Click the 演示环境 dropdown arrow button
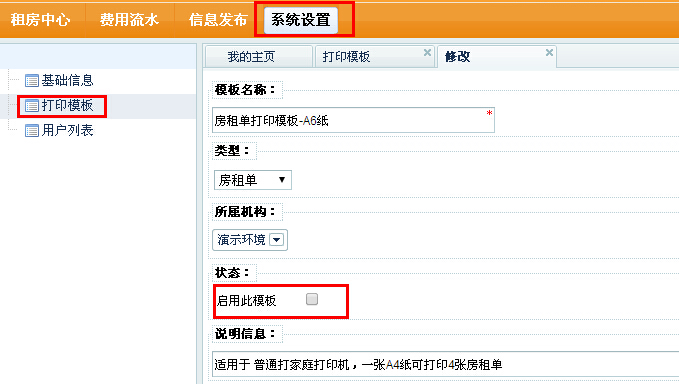The width and height of the screenshot is (679, 384). point(276,240)
